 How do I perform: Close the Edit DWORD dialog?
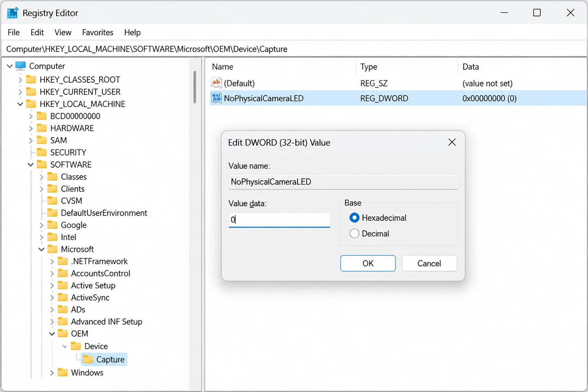tap(452, 142)
